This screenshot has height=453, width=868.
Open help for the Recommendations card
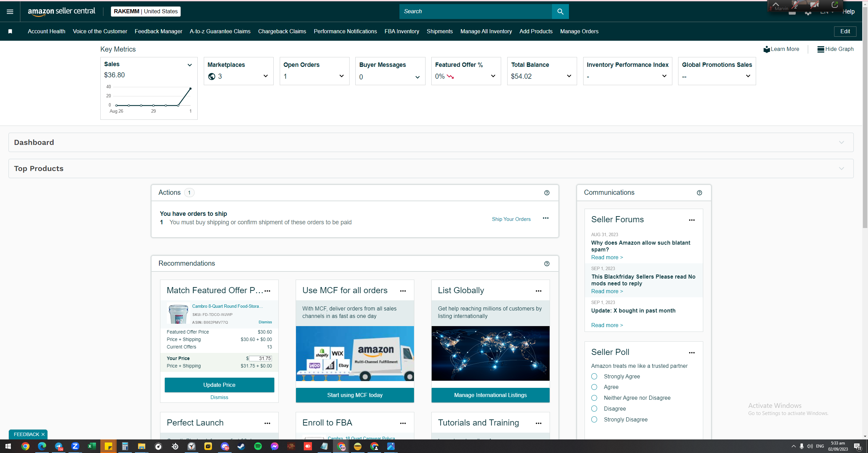coord(547,264)
